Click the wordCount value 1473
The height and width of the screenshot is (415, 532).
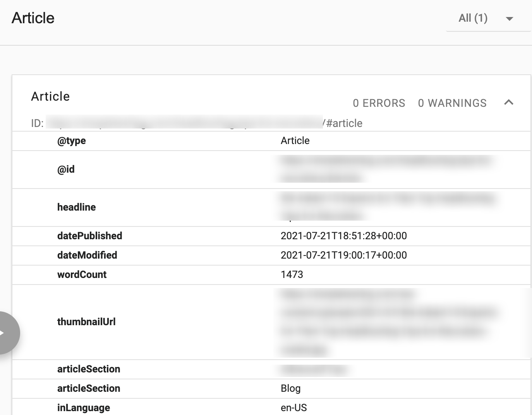click(x=292, y=275)
